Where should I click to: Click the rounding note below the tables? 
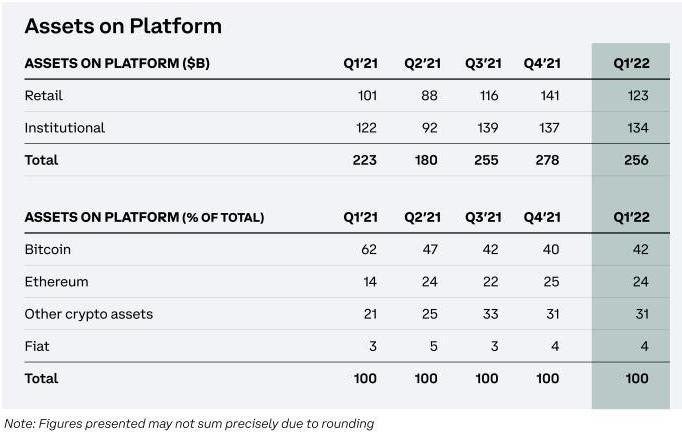(x=189, y=424)
